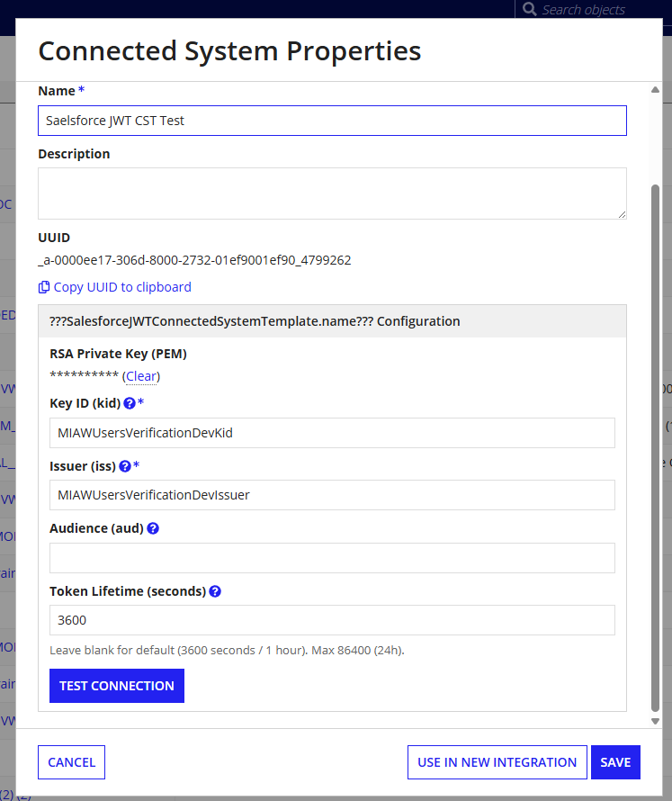The image size is (672, 801).
Task: Click Use in New Integration button
Action: click(x=497, y=762)
